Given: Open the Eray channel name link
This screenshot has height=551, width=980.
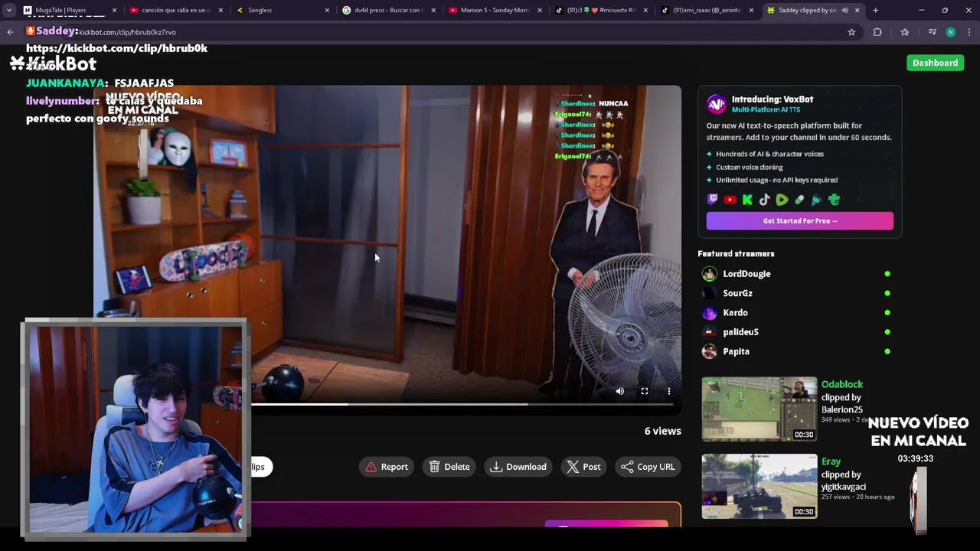Looking at the screenshot, I should coord(831,461).
